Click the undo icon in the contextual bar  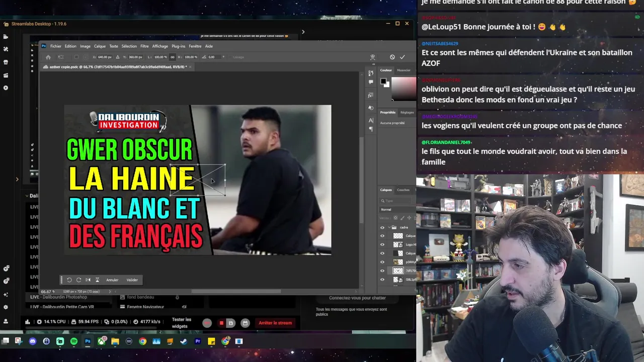click(69, 280)
